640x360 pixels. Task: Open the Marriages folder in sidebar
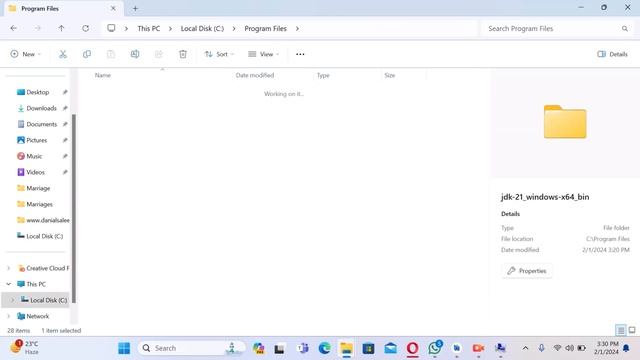(x=39, y=204)
